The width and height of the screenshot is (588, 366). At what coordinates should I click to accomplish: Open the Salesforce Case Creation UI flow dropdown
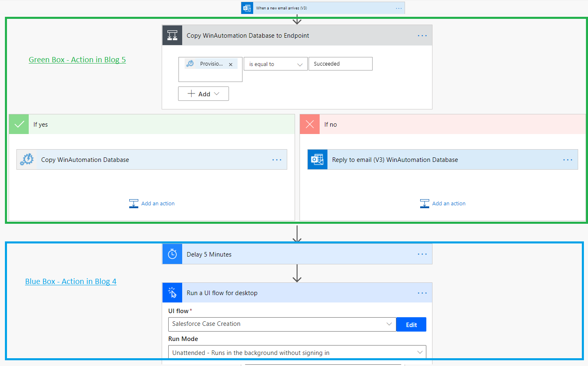(x=282, y=324)
